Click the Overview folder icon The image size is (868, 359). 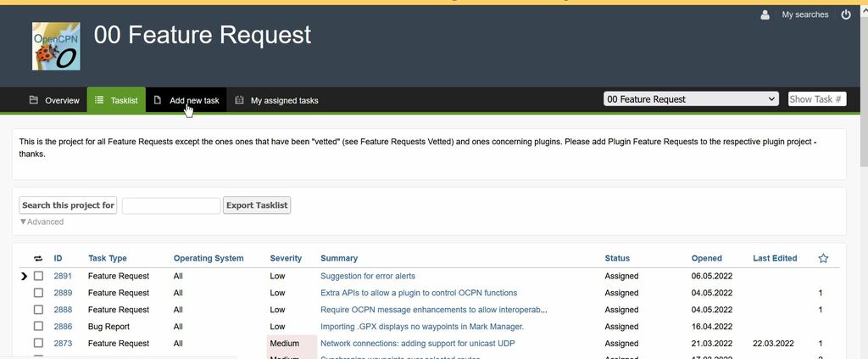pyautogui.click(x=34, y=100)
